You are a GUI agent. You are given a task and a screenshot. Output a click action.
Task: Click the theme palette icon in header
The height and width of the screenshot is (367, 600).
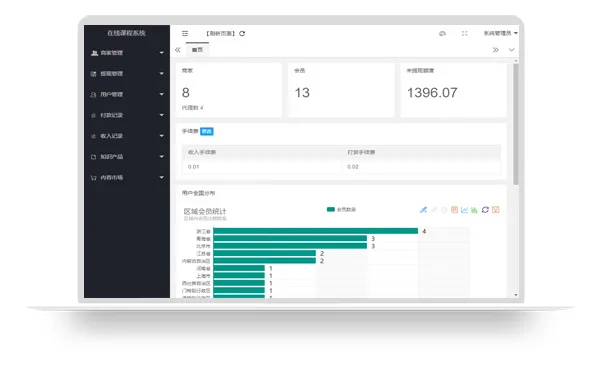click(x=442, y=34)
